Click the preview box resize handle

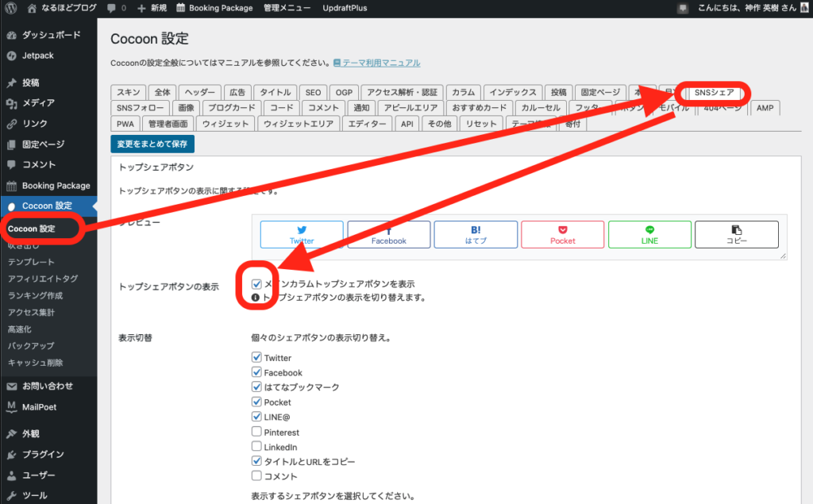pos(783,256)
